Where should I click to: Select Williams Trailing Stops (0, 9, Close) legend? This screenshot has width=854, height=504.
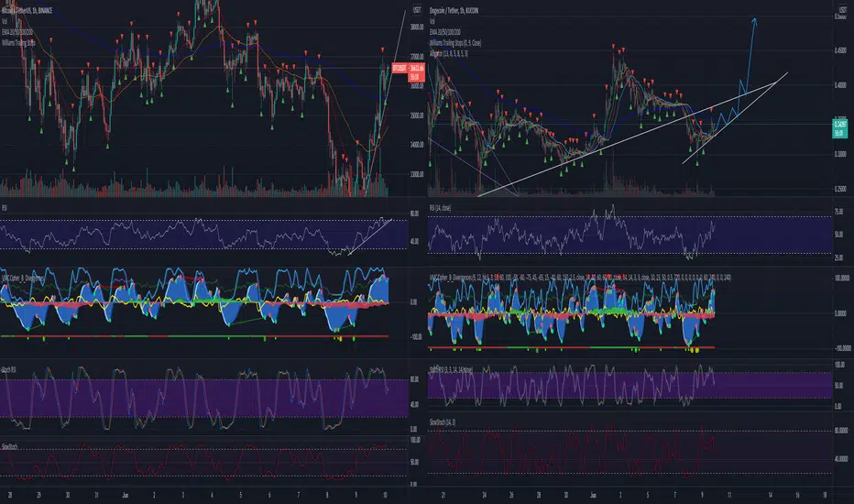tap(455, 42)
